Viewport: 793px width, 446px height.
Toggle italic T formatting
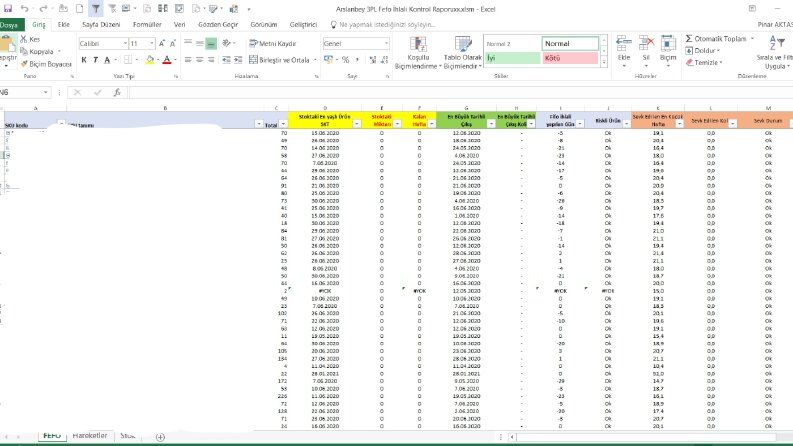(95, 60)
